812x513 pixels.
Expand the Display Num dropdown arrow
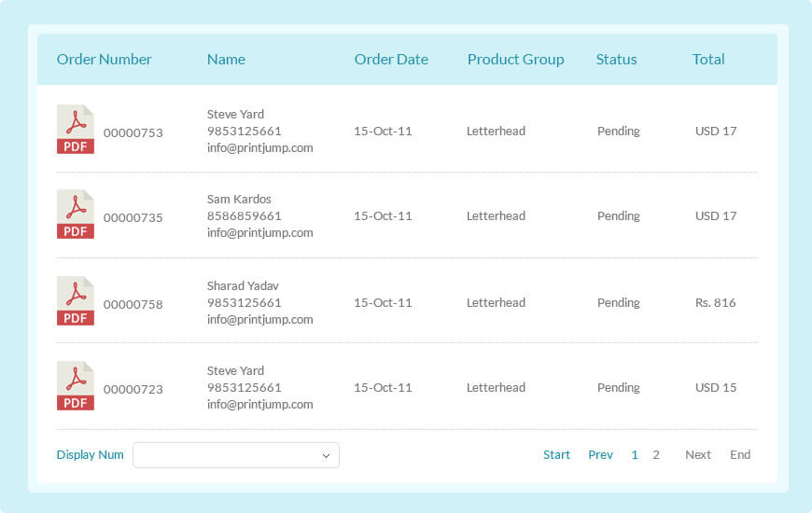[326, 455]
